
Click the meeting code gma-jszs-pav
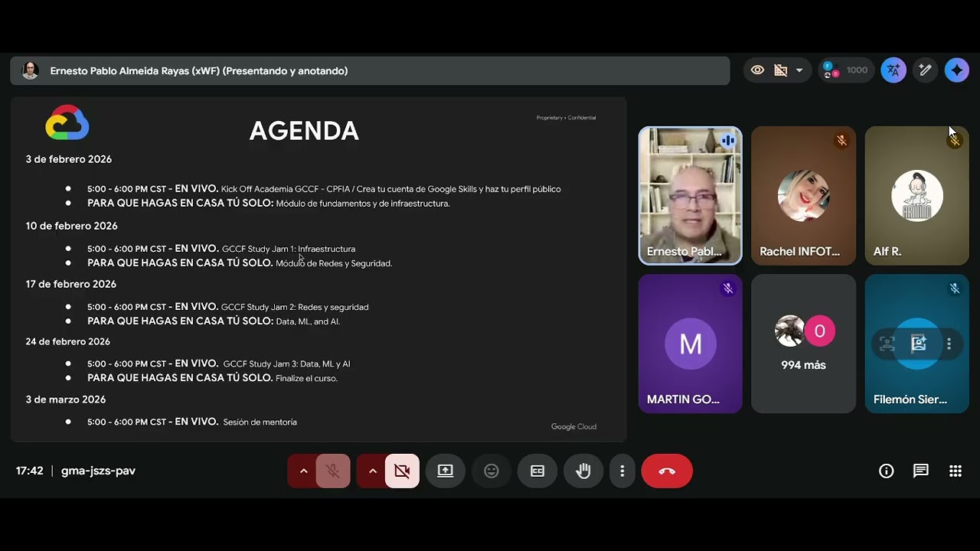98,471
